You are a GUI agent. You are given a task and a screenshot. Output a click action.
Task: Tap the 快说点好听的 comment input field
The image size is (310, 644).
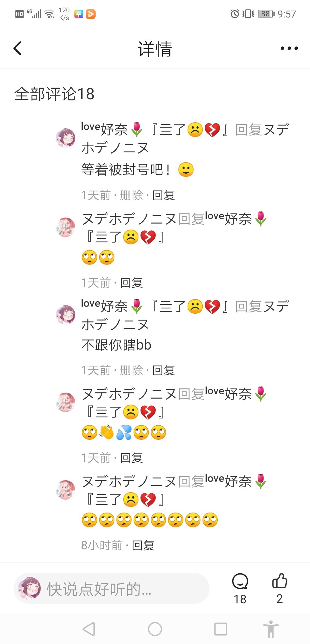[x=112, y=588]
